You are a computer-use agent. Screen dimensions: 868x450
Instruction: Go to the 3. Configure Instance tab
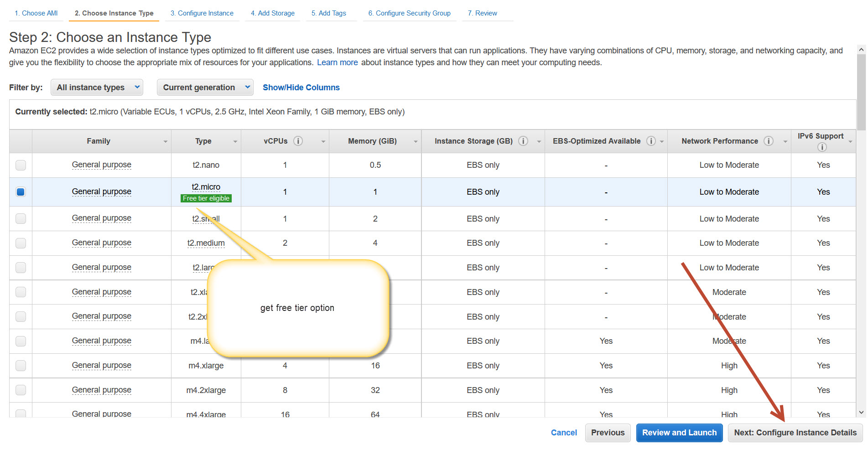pos(202,13)
